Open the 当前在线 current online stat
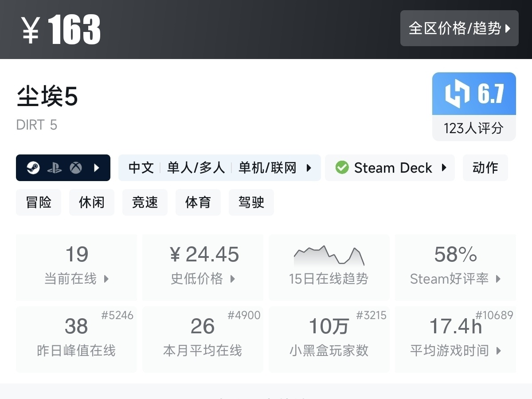The width and height of the screenshot is (532, 399). click(x=76, y=268)
